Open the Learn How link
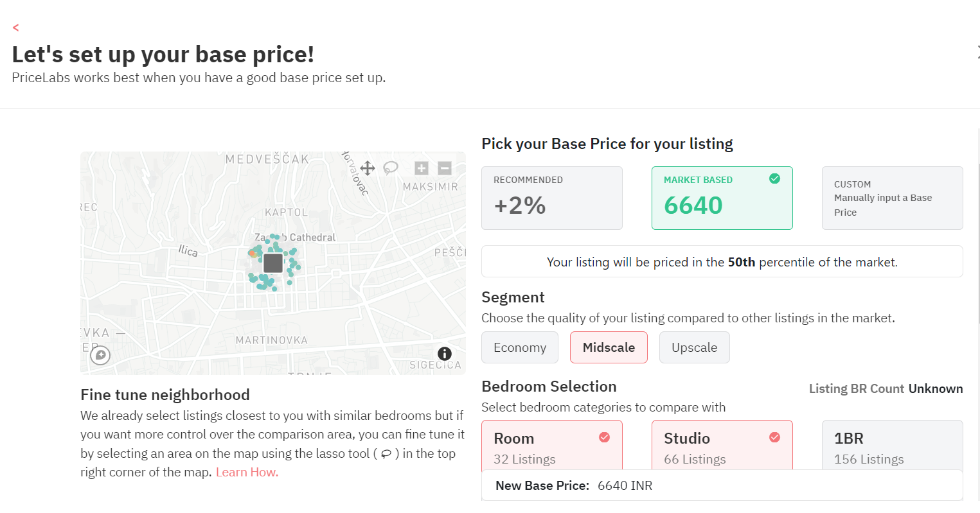Viewport: 980px width, 513px height. [x=247, y=473]
